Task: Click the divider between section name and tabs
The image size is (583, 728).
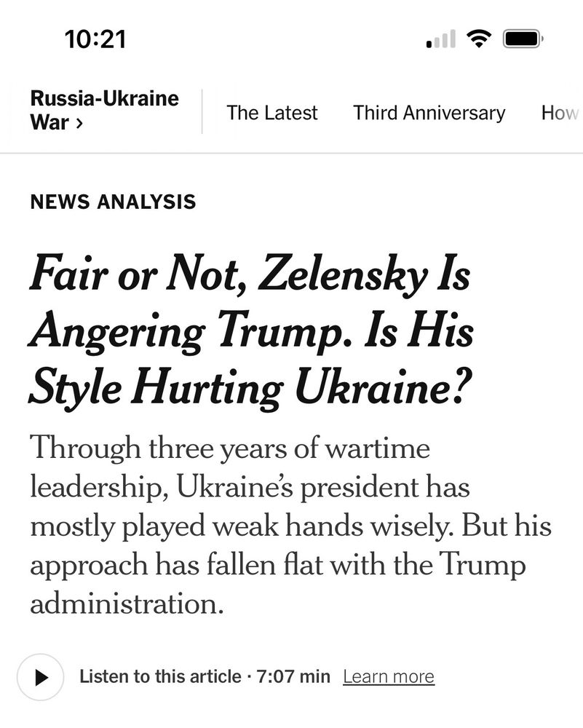Action: coord(201,113)
